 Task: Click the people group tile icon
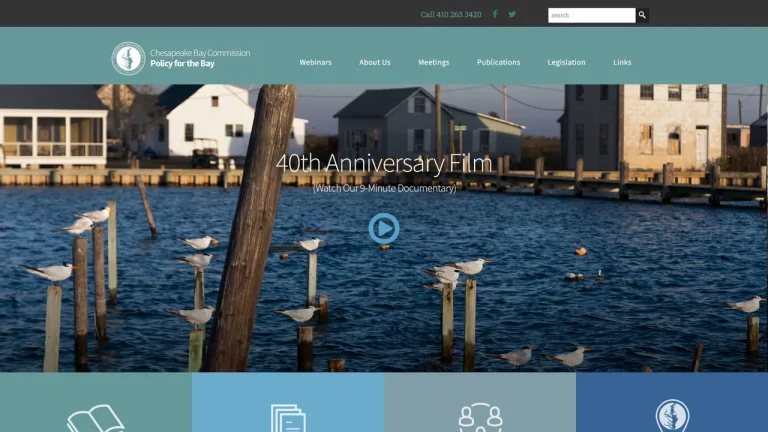tap(480, 417)
